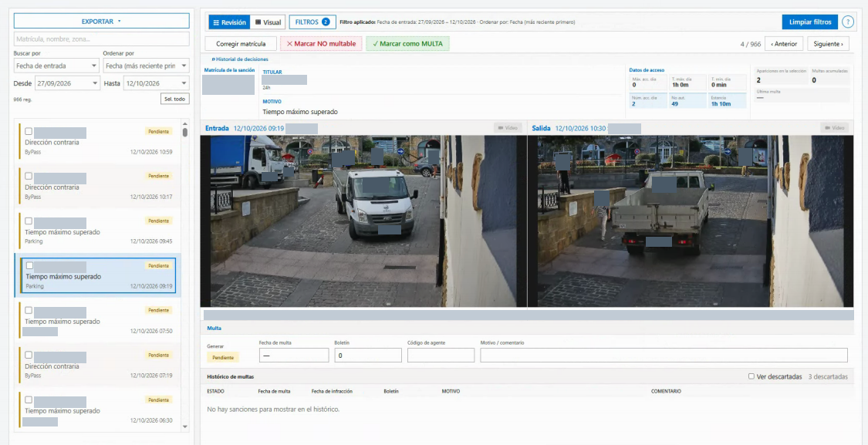
Task: Click the Video button above Salida image
Action: (x=834, y=128)
